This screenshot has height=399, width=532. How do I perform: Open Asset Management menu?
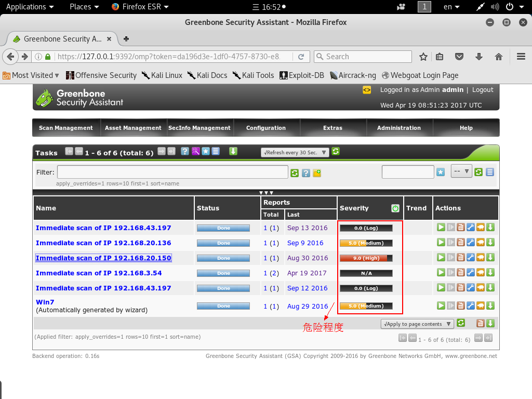tap(133, 128)
